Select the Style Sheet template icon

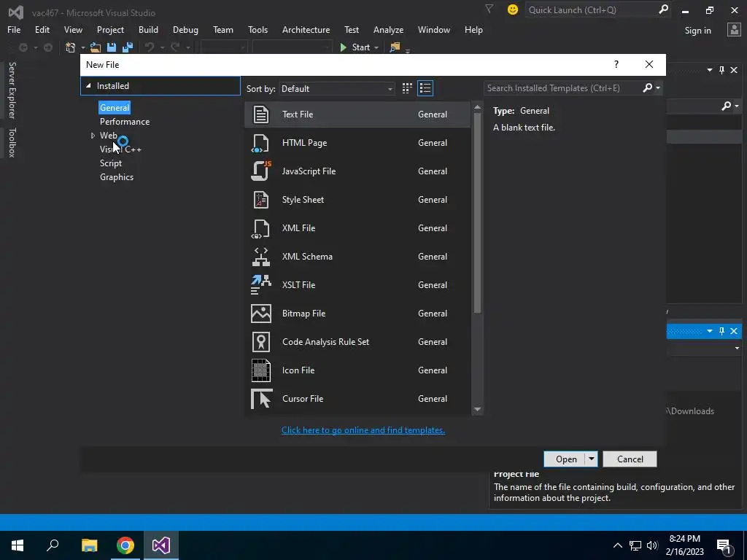[x=261, y=200]
